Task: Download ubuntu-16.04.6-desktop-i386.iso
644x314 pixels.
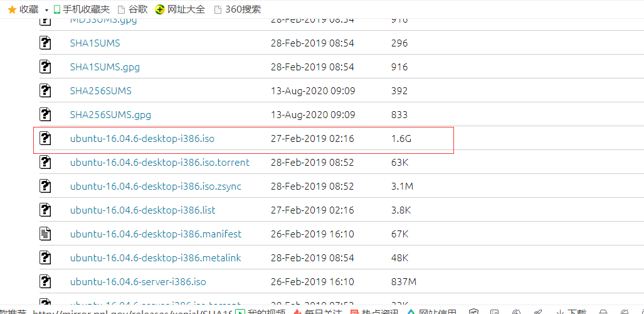Action: 142,139
